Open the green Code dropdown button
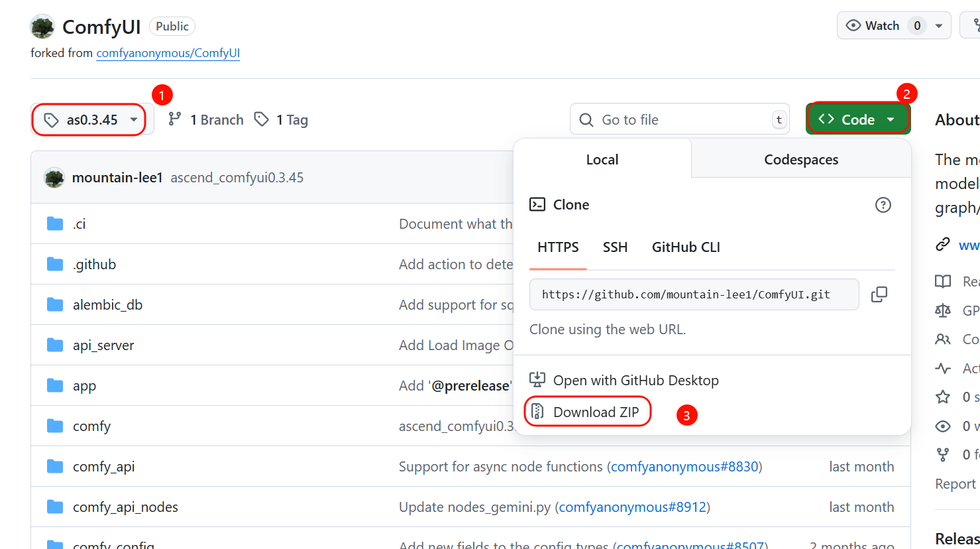 click(x=857, y=119)
